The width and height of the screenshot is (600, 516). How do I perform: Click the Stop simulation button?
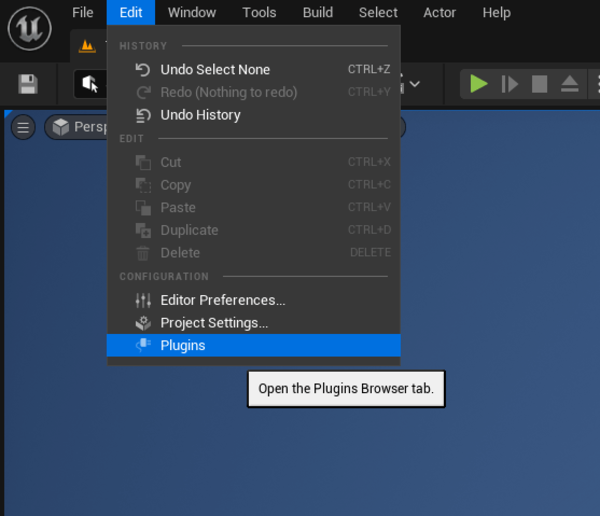click(539, 84)
